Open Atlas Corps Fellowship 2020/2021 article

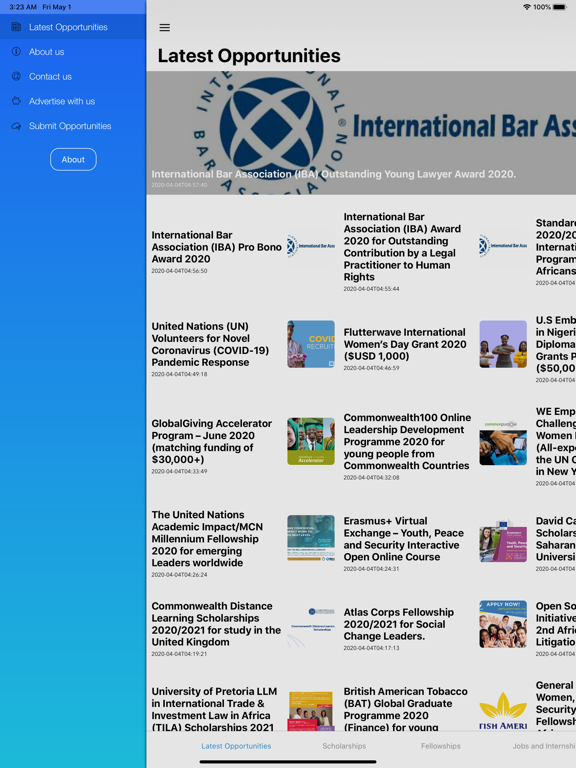(x=399, y=624)
